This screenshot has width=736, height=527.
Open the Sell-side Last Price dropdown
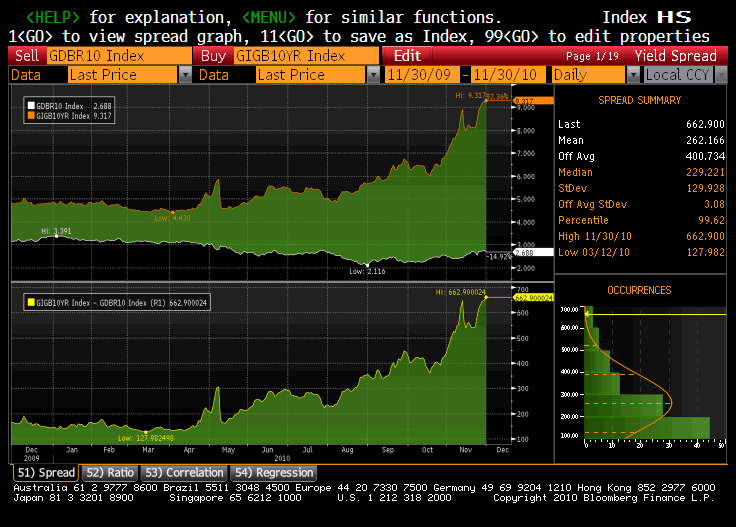[185, 75]
